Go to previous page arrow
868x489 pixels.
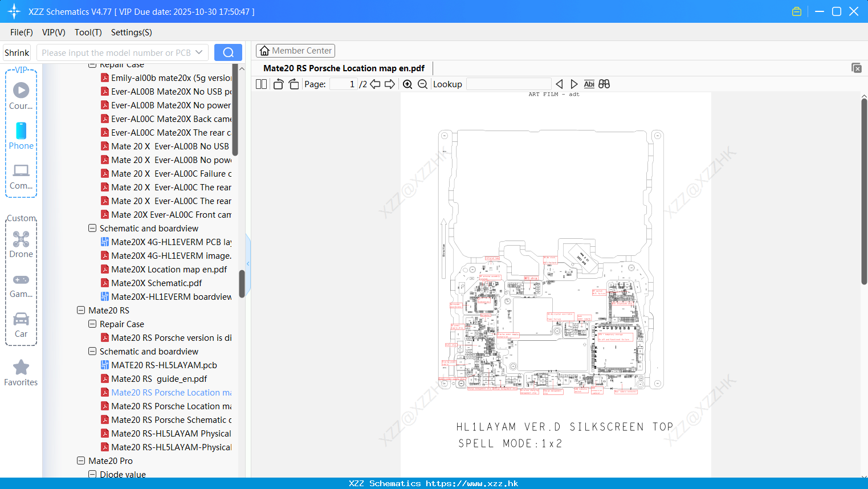click(x=375, y=84)
